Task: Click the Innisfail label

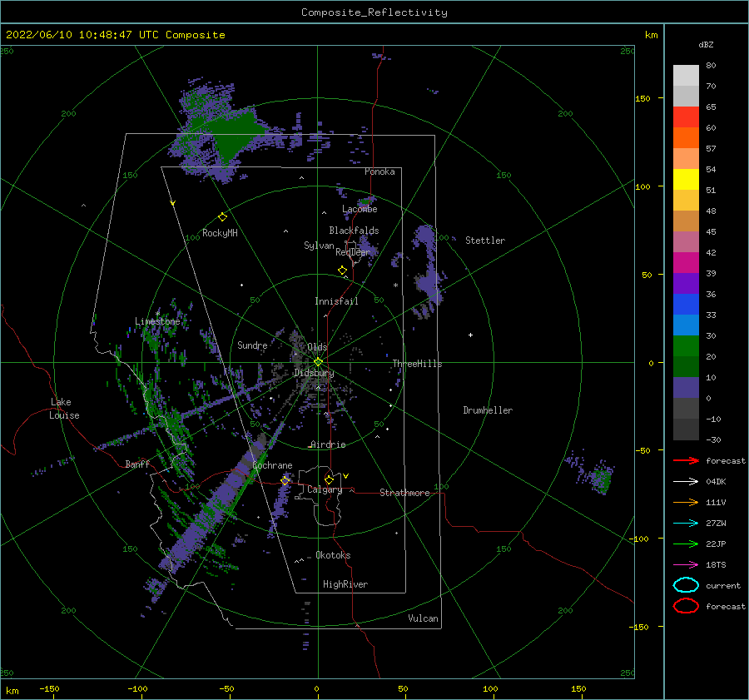Action: coord(336,301)
